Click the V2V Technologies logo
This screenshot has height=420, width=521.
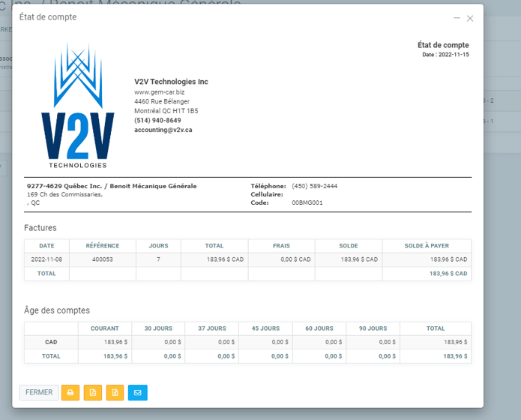[x=78, y=106]
